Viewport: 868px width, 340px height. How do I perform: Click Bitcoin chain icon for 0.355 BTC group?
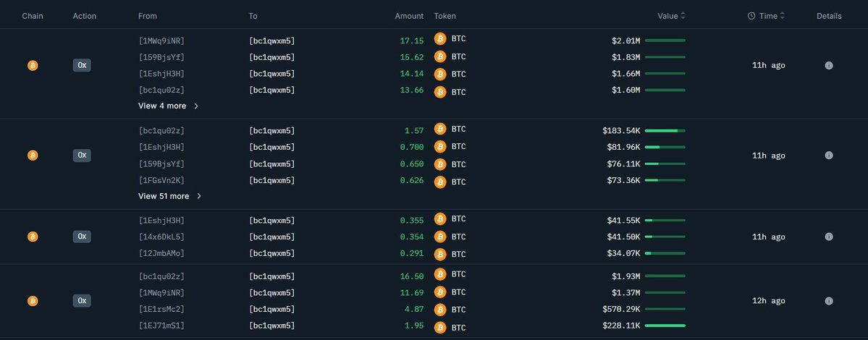(33, 237)
